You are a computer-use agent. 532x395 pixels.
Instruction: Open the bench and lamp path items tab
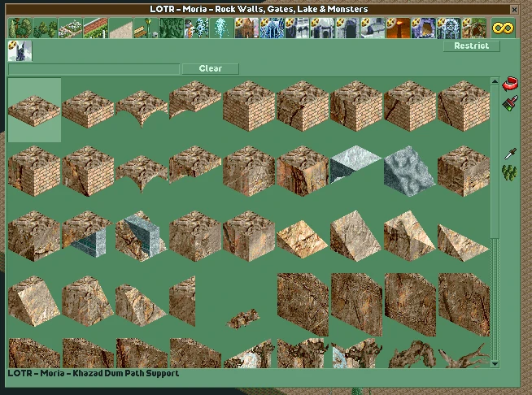tap(146, 28)
